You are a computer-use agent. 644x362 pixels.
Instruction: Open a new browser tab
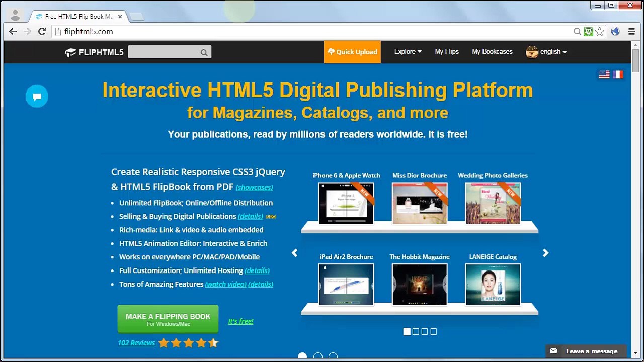coord(136,17)
